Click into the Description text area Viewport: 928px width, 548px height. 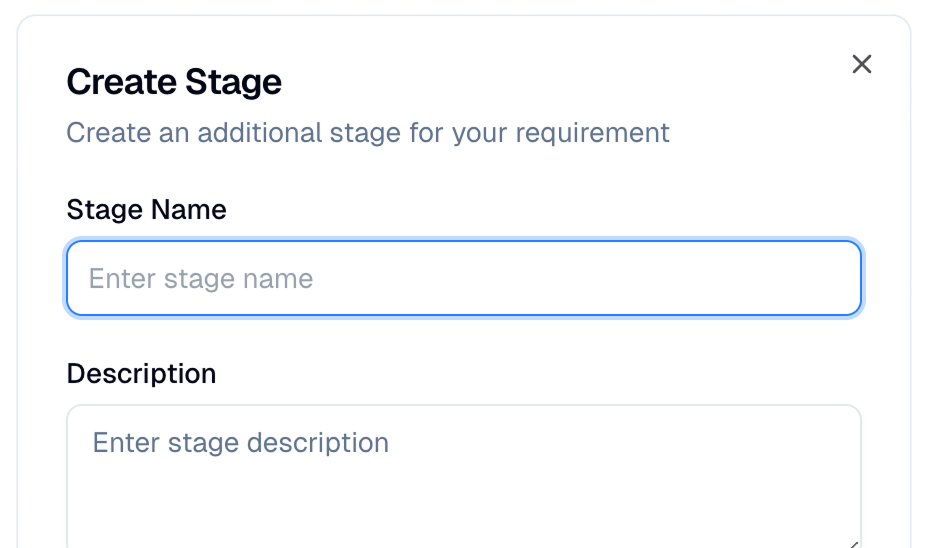[x=464, y=477]
